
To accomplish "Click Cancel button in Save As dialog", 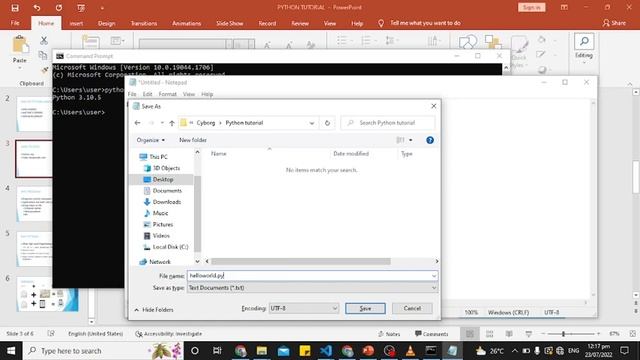I will pos(412,308).
